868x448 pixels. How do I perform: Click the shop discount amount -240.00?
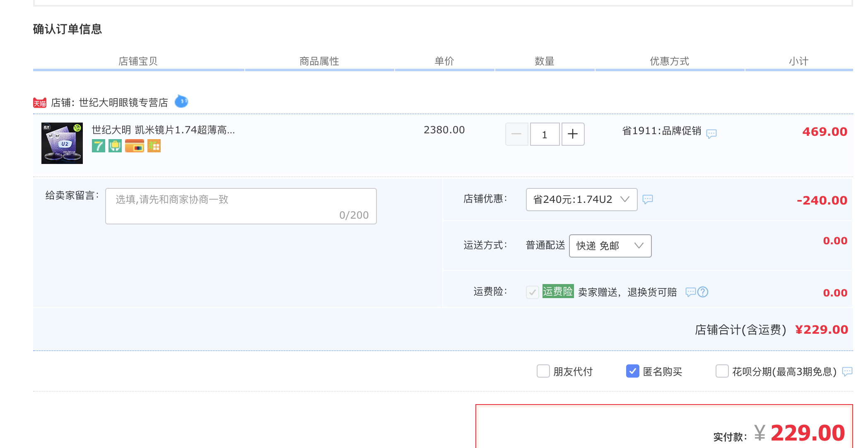(822, 200)
